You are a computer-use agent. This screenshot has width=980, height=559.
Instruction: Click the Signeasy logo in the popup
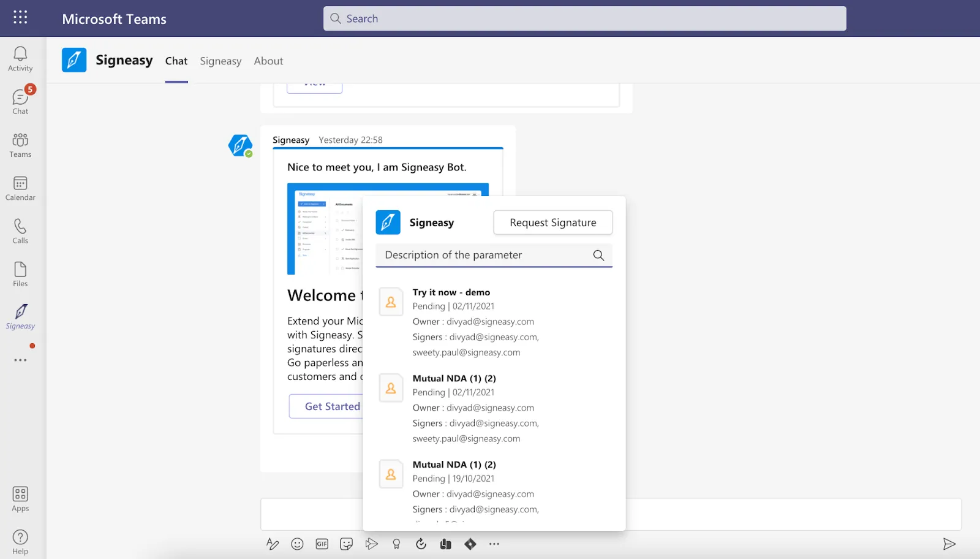(388, 222)
